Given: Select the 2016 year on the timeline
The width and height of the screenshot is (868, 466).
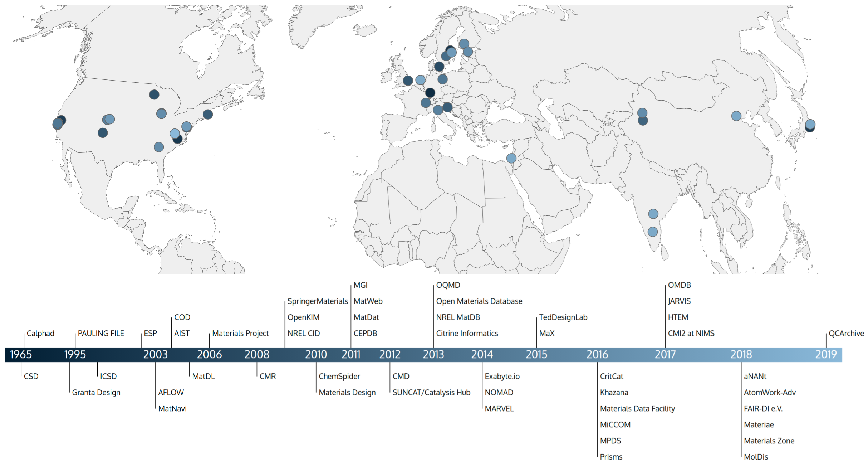Looking at the screenshot, I should [597, 355].
